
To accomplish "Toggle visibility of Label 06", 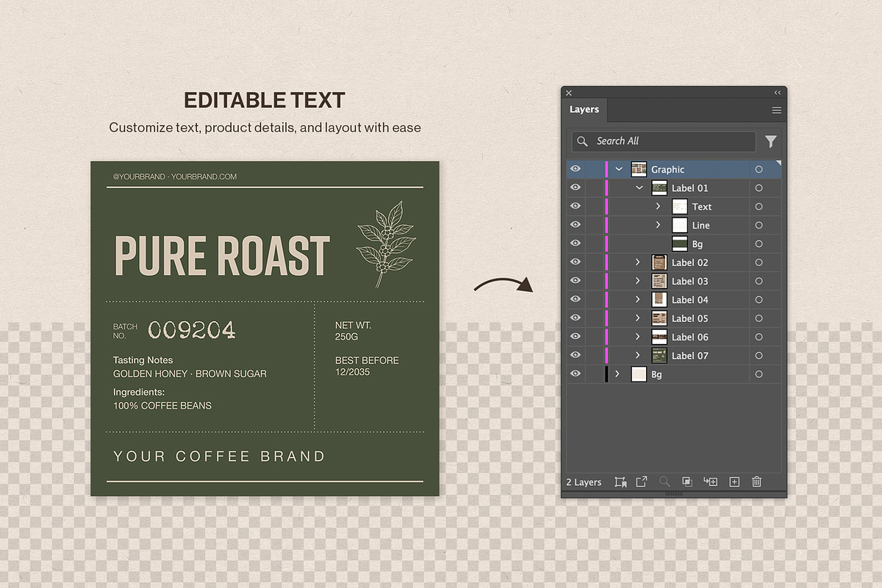I will point(576,337).
